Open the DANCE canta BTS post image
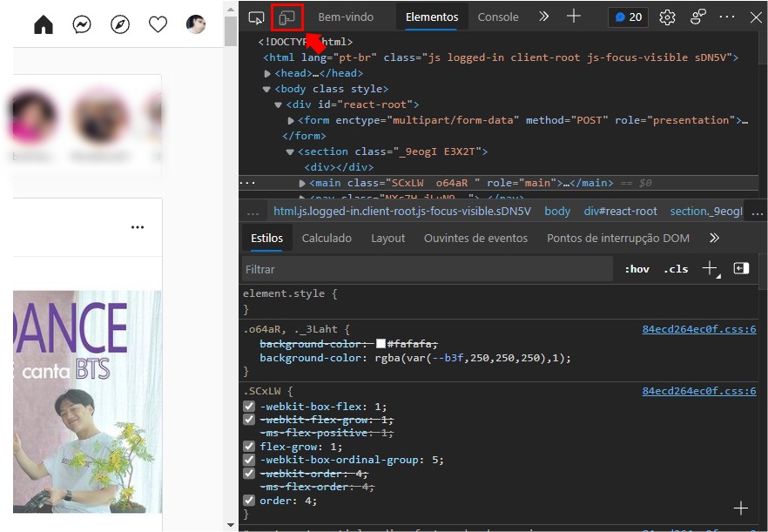 (x=87, y=401)
